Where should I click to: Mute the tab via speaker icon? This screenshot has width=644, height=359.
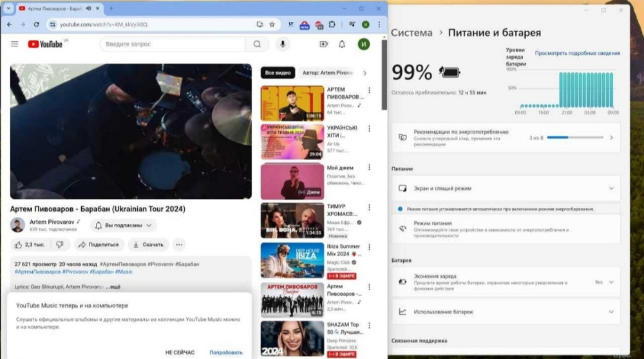pos(88,8)
